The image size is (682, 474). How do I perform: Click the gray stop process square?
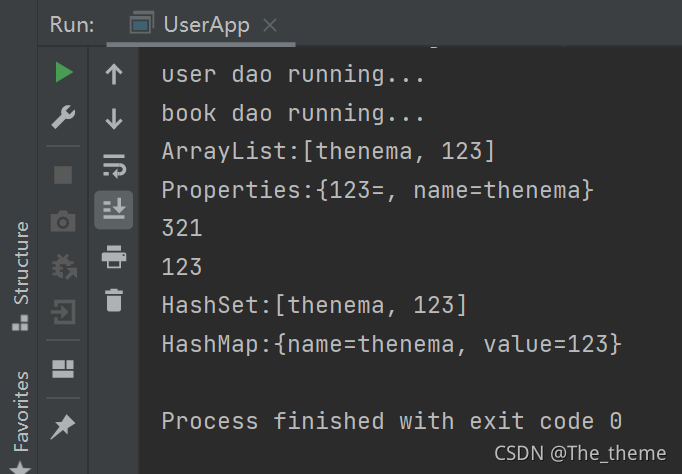63,175
